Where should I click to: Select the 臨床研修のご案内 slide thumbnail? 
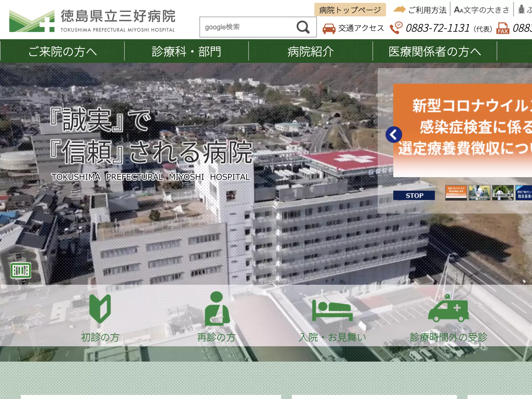click(x=503, y=192)
